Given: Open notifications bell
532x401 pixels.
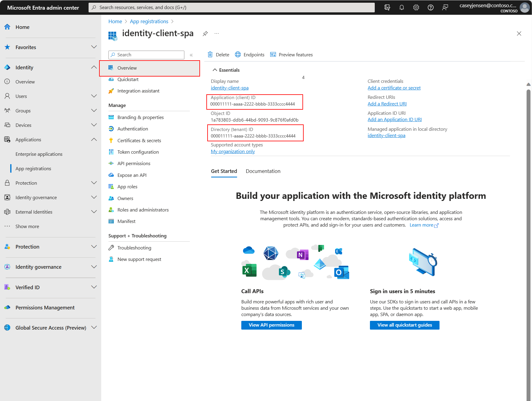Looking at the screenshot, I should [402, 8].
